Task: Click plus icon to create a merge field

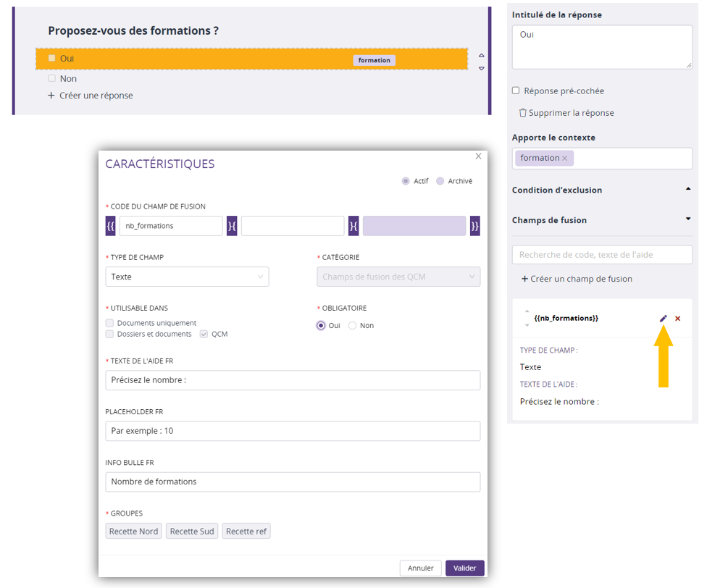Action: [524, 279]
